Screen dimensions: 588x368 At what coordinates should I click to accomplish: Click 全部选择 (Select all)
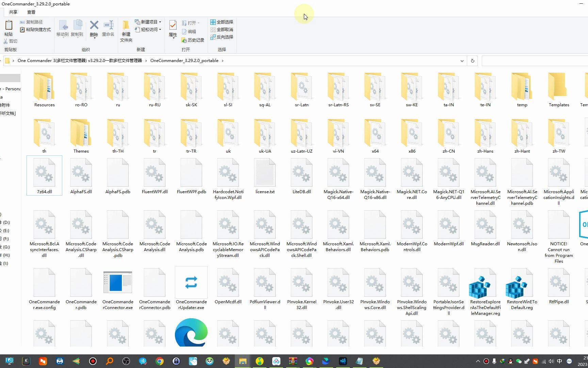coord(222,22)
